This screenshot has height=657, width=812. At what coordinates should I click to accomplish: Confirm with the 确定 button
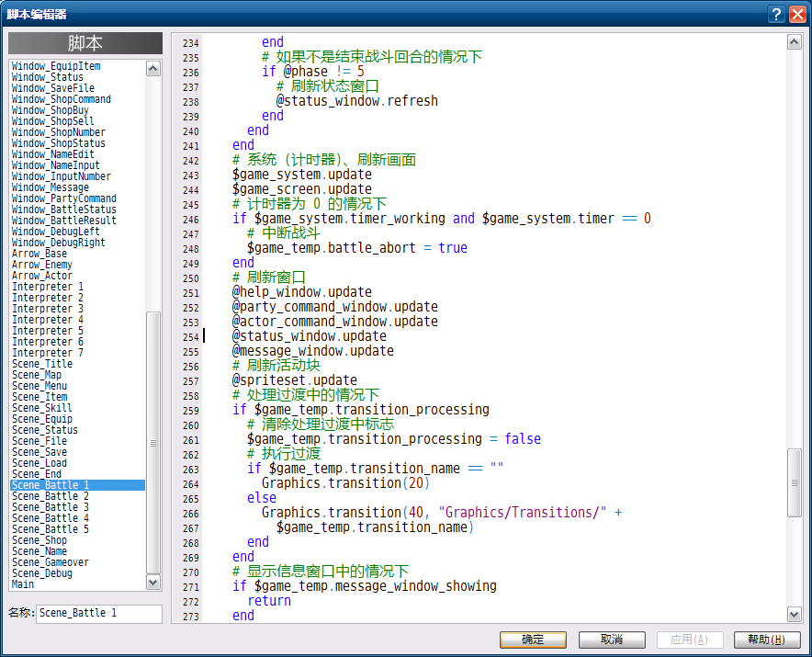533,640
